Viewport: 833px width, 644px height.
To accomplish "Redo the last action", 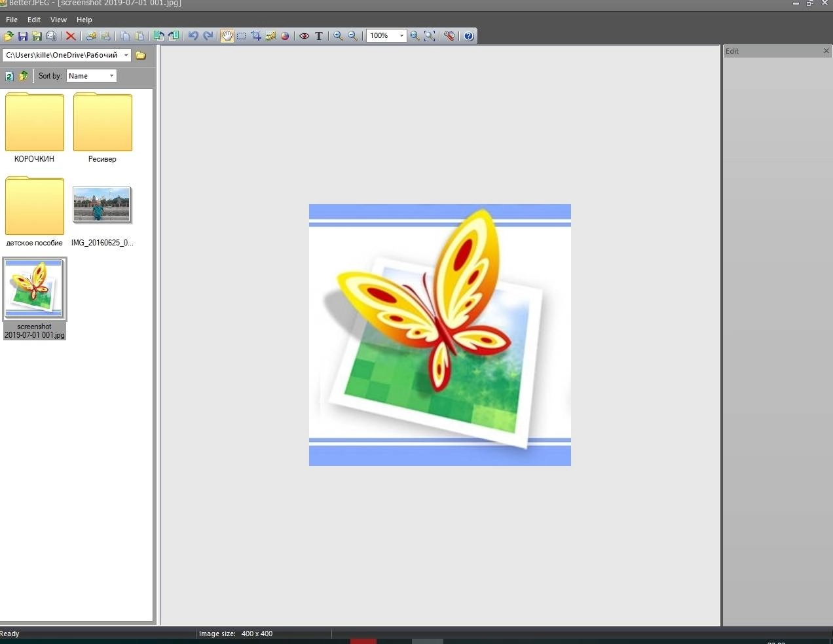I will pyautogui.click(x=208, y=36).
